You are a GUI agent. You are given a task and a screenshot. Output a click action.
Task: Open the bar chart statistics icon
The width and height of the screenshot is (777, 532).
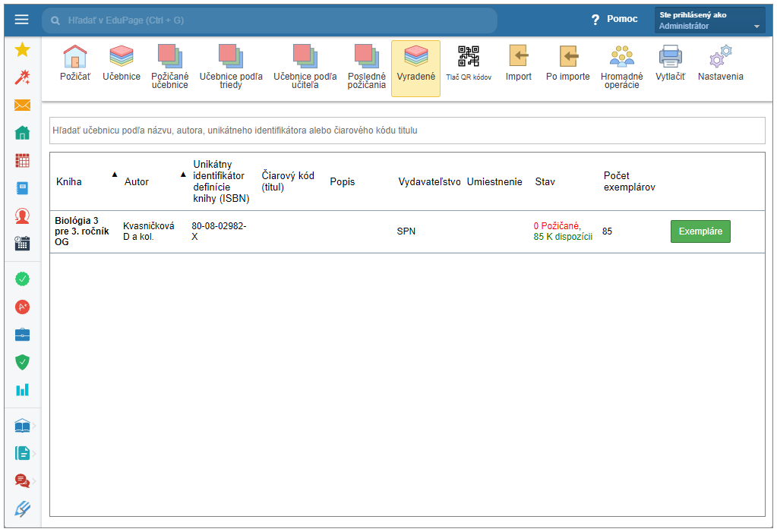pos(22,389)
